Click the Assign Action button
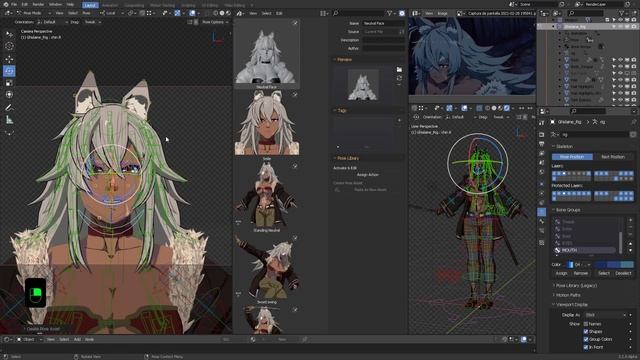Image resolution: width=640 pixels, height=360 pixels. point(367,175)
